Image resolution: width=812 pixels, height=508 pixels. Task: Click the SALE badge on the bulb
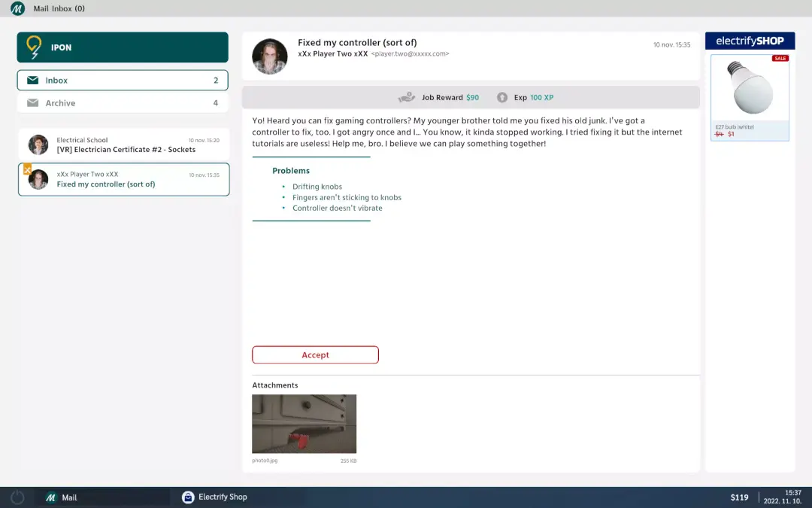point(780,58)
